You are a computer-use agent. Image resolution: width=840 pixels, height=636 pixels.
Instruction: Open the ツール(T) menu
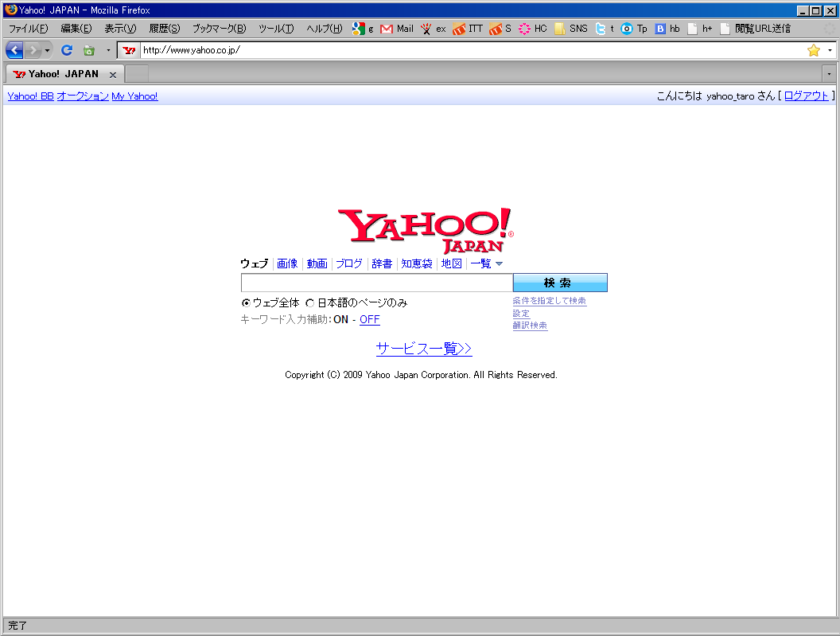click(276, 29)
